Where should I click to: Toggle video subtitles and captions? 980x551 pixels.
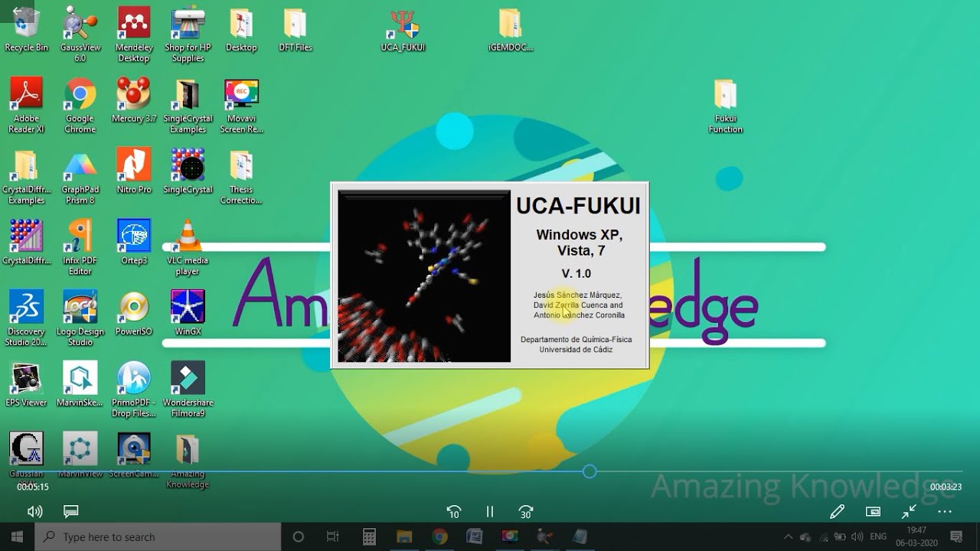coord(71,511)
